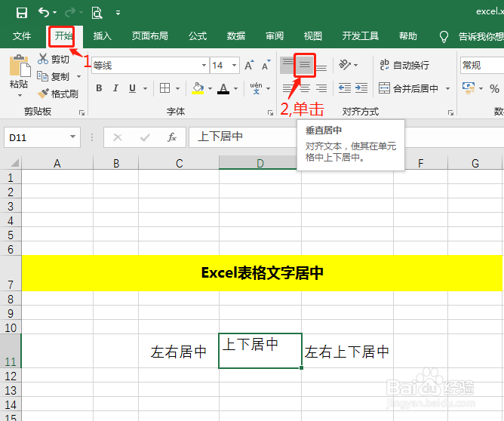Open the 文件 menu tab
The height and width of the screenshot is (421, 504).
coord(22,36)
